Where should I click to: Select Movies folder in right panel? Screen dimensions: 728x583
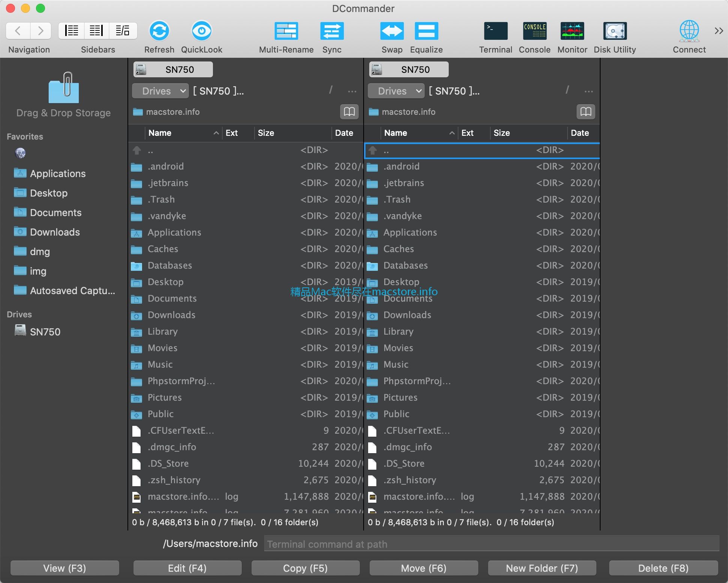482,348
